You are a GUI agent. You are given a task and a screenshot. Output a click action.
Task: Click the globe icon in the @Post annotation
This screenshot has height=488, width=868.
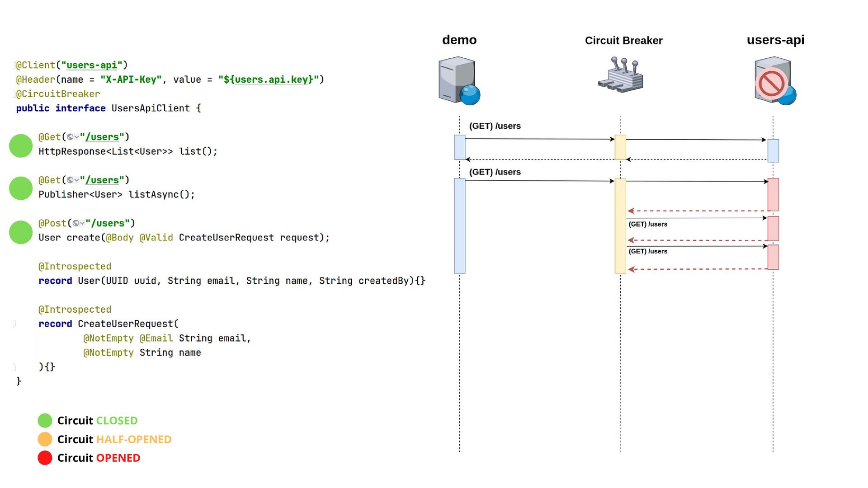tap(76, 223)
